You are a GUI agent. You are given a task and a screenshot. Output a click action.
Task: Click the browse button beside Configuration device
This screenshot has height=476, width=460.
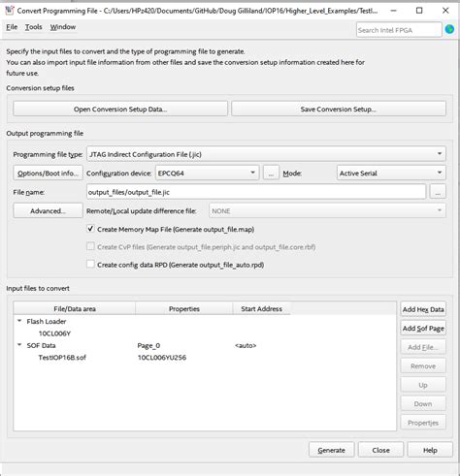coord(271,173)
